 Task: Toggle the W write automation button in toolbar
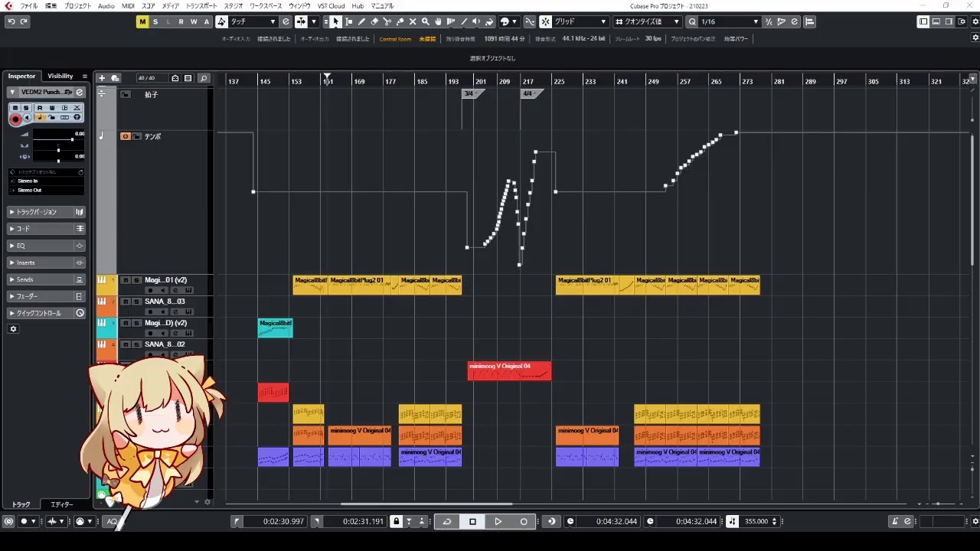(x=194, y=21)
